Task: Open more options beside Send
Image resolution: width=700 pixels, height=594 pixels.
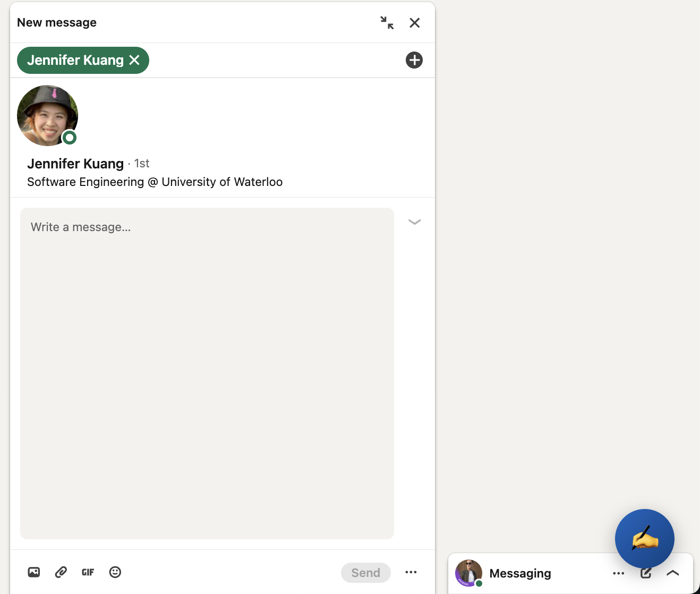Action: click(x=411, y=572)
